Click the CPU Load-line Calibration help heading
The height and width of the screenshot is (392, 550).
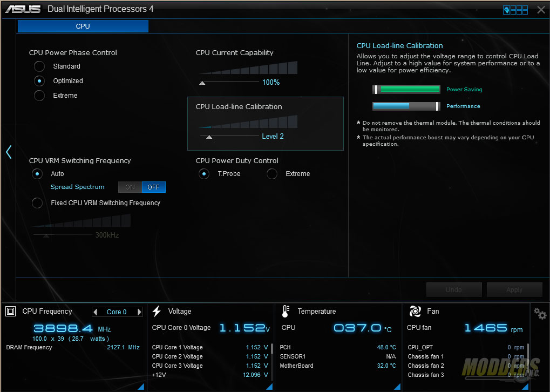point(399,45)
